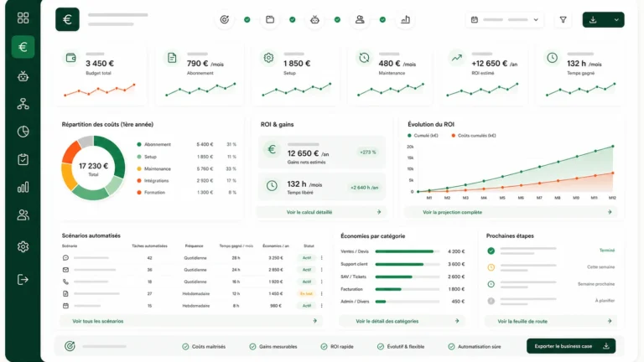Open the dashboard grid icon in sidebar
Viewport: 644px width, 362px height.
coord(23,18)
